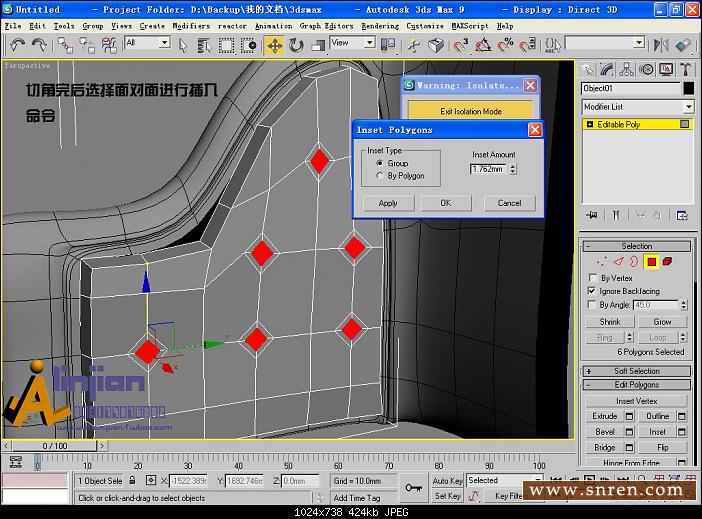Open the Modifiers menu
702x519 pixels.
(191, 26)
